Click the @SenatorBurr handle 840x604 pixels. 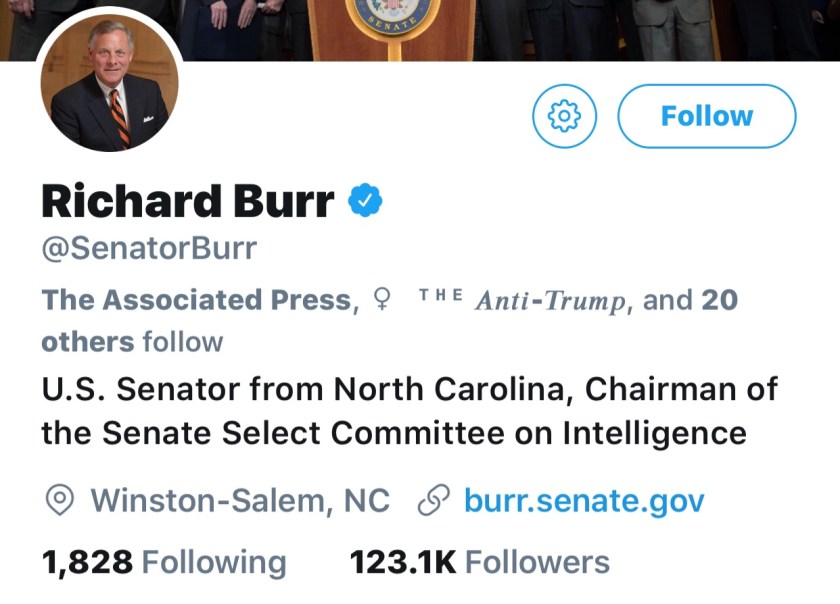point(148,249)
